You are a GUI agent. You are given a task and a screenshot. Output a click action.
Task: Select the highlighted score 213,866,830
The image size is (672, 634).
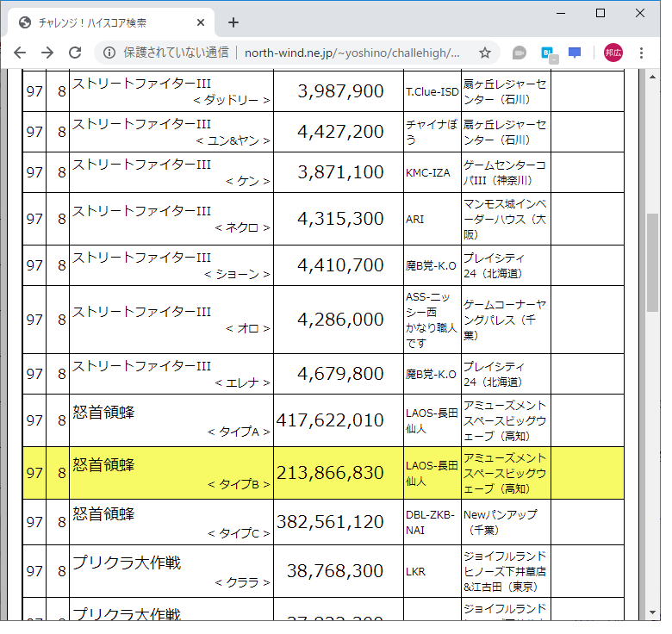coord(330,473)
